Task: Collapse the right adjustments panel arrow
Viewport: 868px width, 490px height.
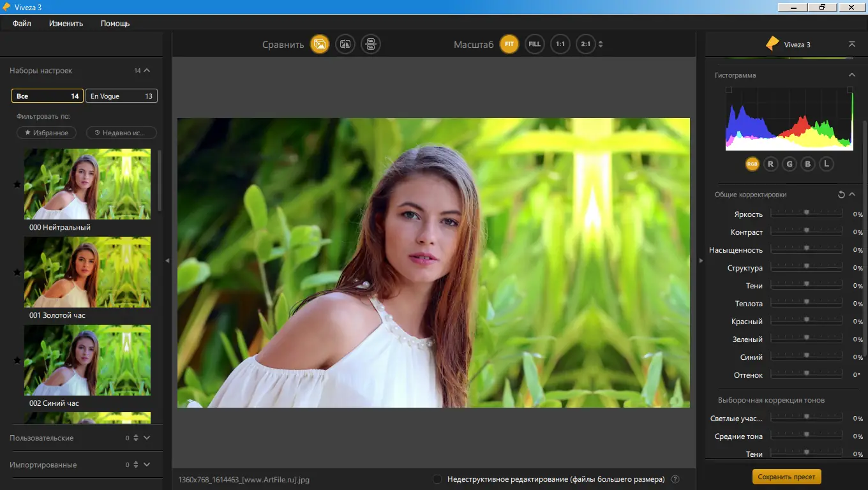Action: click(x=700, y=260)
